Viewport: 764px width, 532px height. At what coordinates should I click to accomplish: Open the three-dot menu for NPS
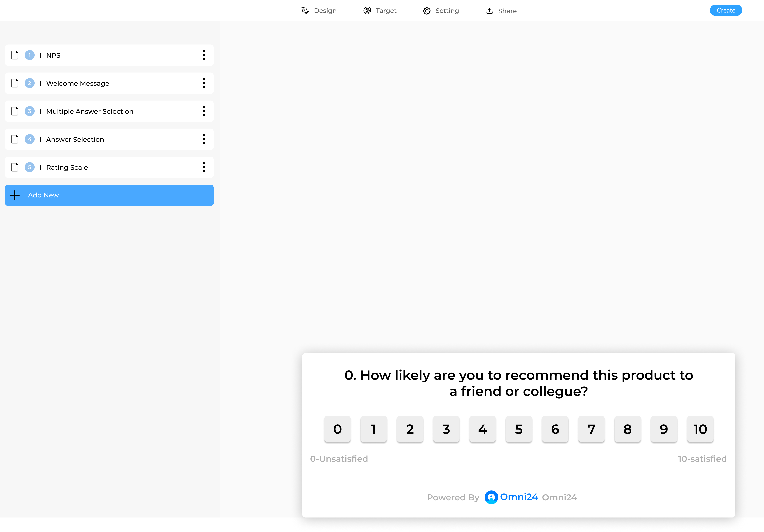(x=204, y=55)
